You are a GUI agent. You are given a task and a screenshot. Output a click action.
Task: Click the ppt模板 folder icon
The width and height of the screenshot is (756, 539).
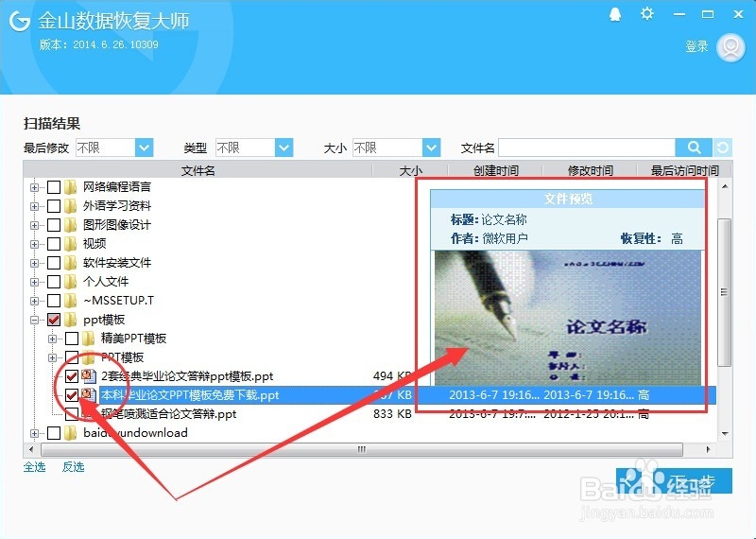pyautogui.click(x=70, y=320)
